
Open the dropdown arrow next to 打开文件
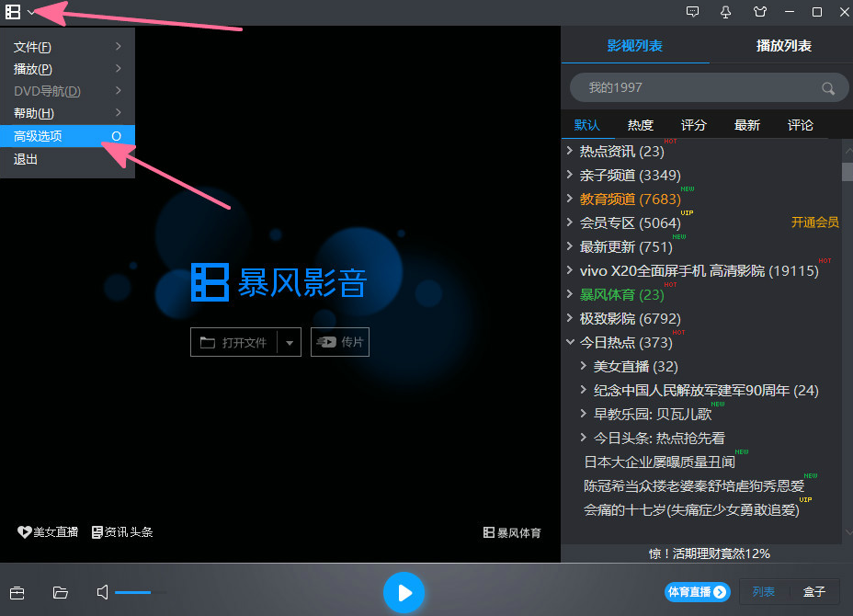tap(290, 342)
